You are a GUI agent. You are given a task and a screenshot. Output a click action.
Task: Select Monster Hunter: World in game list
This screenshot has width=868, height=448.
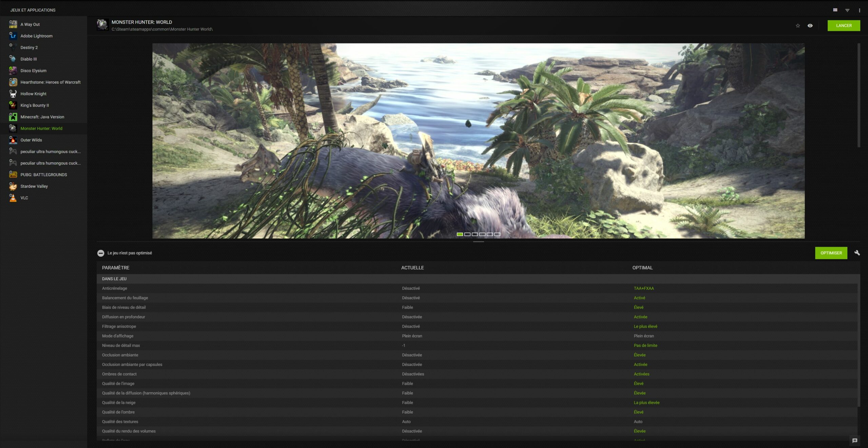coord(43,128)
